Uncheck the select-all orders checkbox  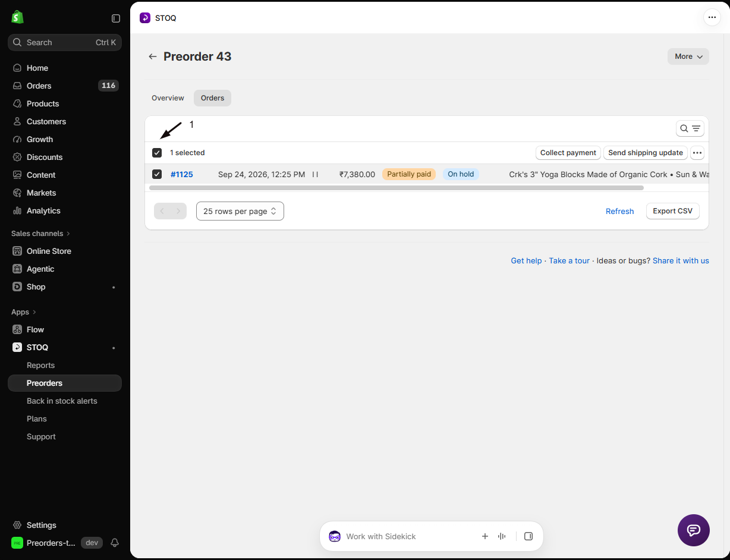pos(157,153)
